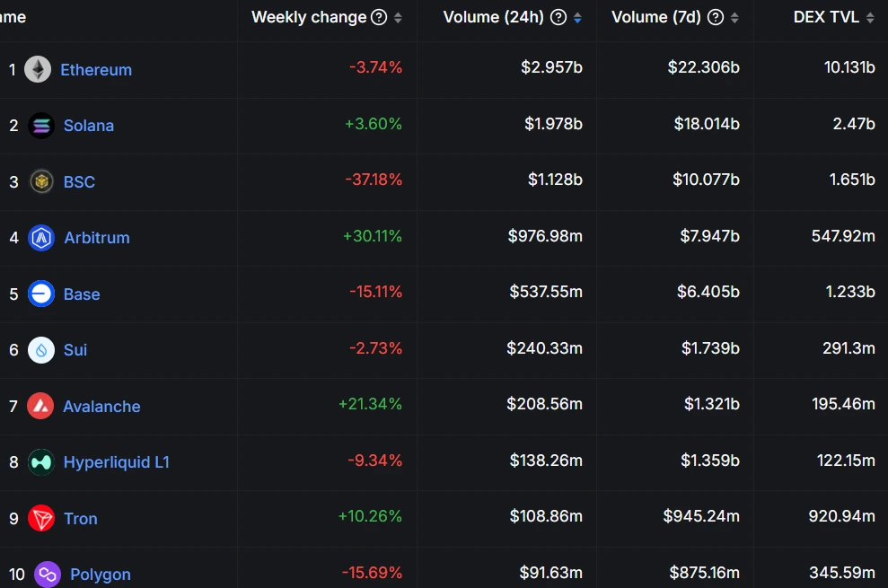Click the Volume (7d) column header
Screen dimensions: 888x588
coord(656,18)
